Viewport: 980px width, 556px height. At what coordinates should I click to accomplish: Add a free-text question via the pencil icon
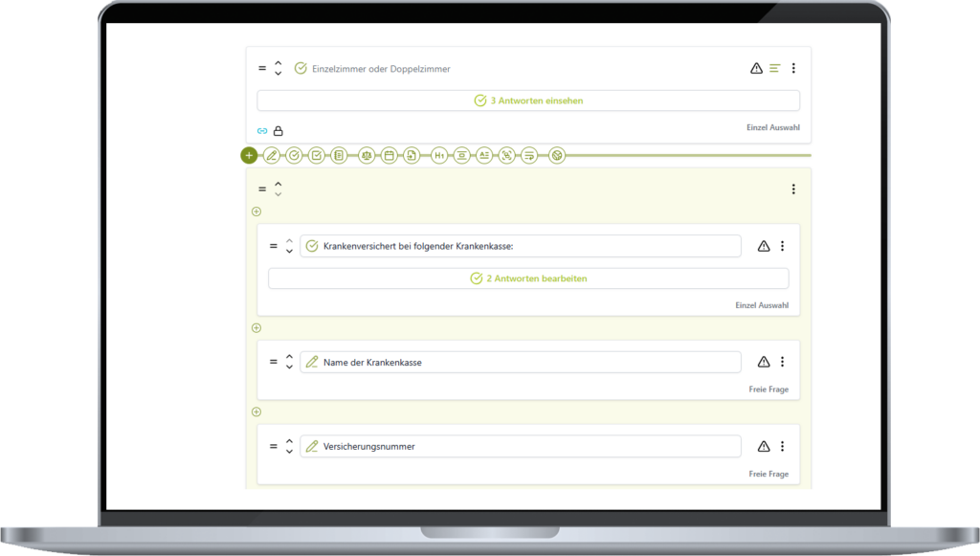pyautogui.click(x=272, y=155)
